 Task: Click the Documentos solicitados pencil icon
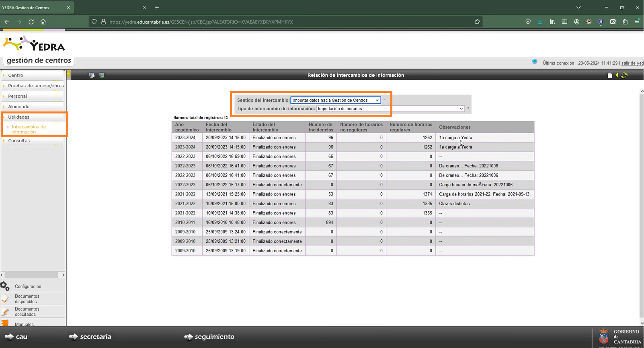tap(5, 312)
